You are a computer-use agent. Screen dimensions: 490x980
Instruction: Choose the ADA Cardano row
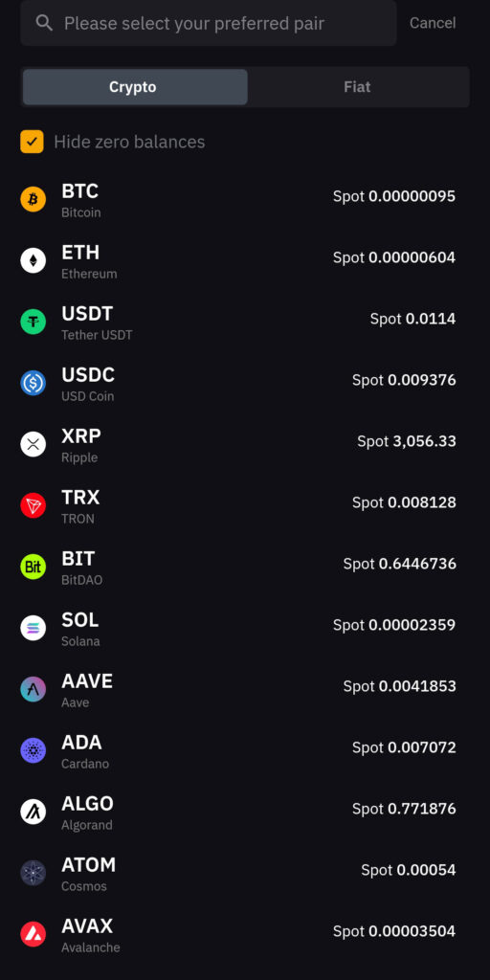tap(245, 750)
